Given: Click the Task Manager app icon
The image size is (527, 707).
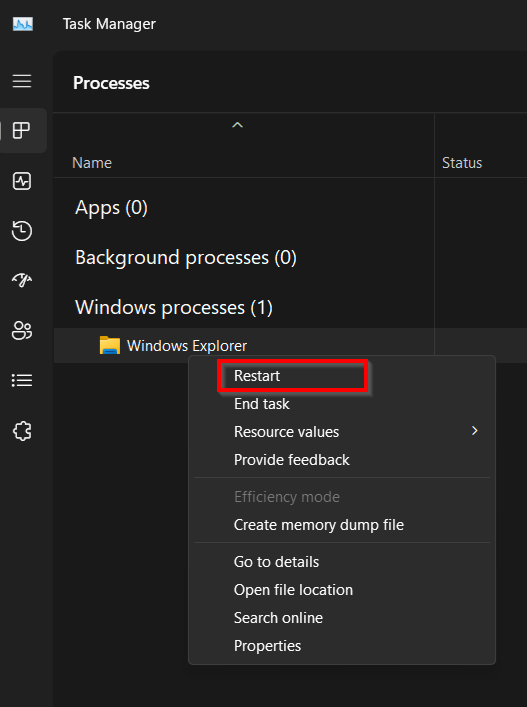Looking at the screenshot, I should [23, 24].
